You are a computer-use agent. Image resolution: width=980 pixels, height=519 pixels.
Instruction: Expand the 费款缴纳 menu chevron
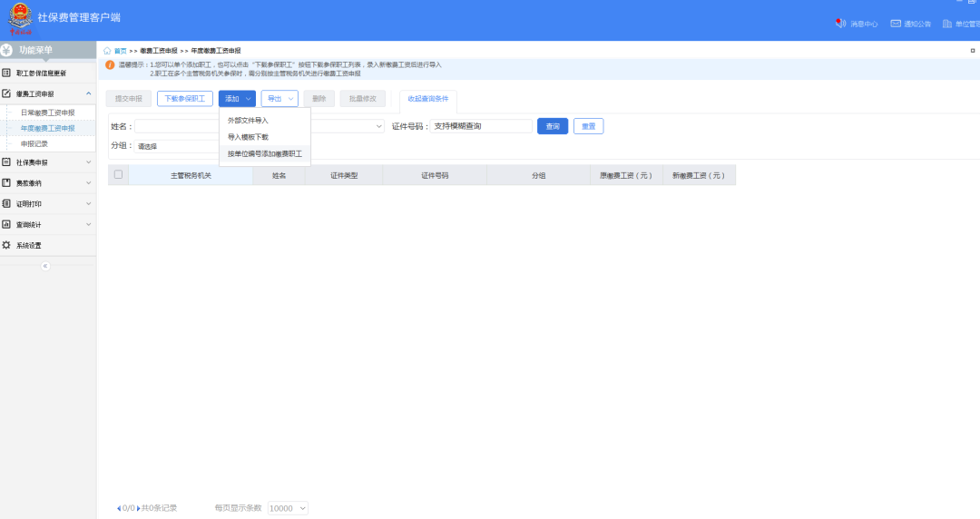(x=88, y=182)
